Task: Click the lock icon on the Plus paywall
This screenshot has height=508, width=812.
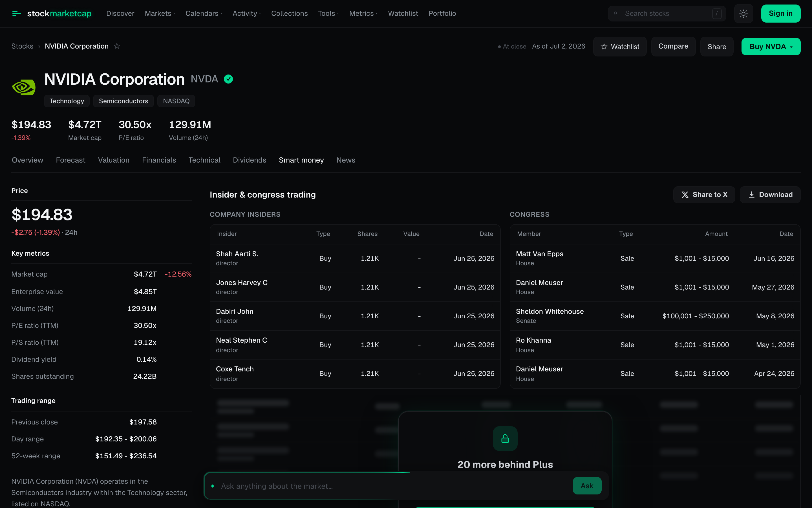Action: click(x=505, y=439)
